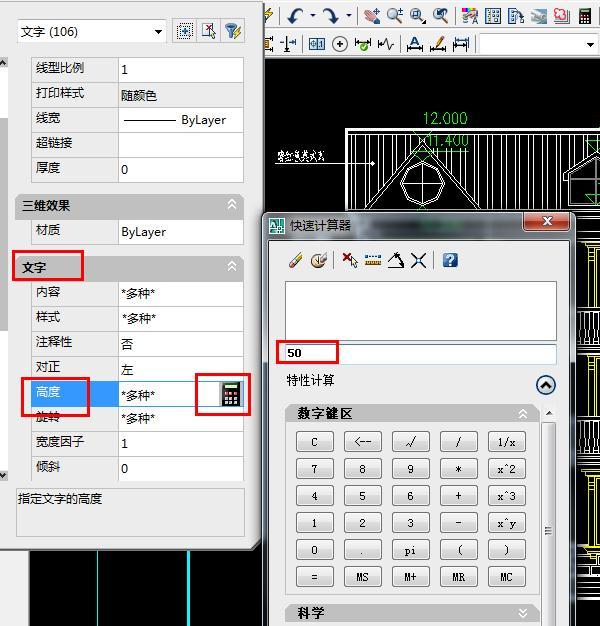Clear the calculator with the eraser icon

pos(296,261)
